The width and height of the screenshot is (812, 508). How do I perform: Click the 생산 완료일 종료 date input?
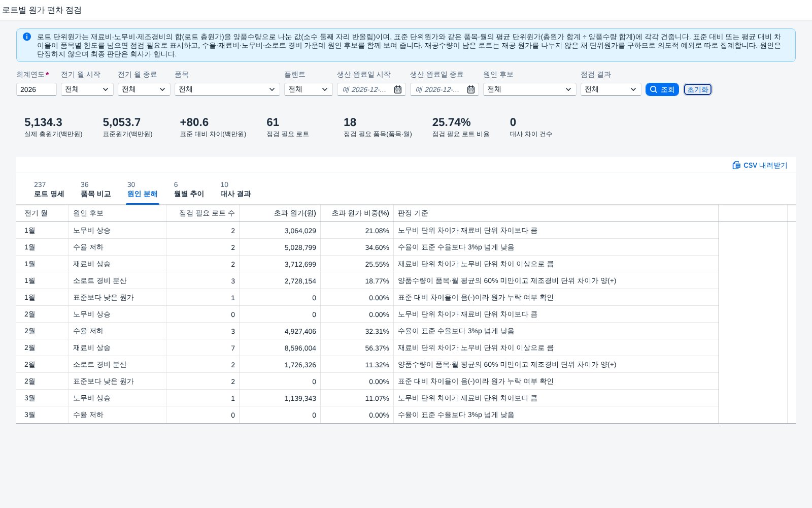pyautogui.click(x=438, y=89)
